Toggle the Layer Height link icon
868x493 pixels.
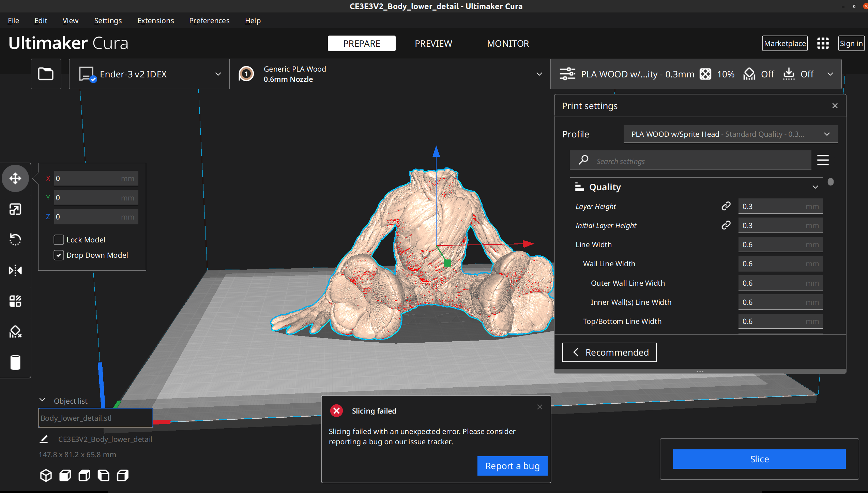click(726, 206)
